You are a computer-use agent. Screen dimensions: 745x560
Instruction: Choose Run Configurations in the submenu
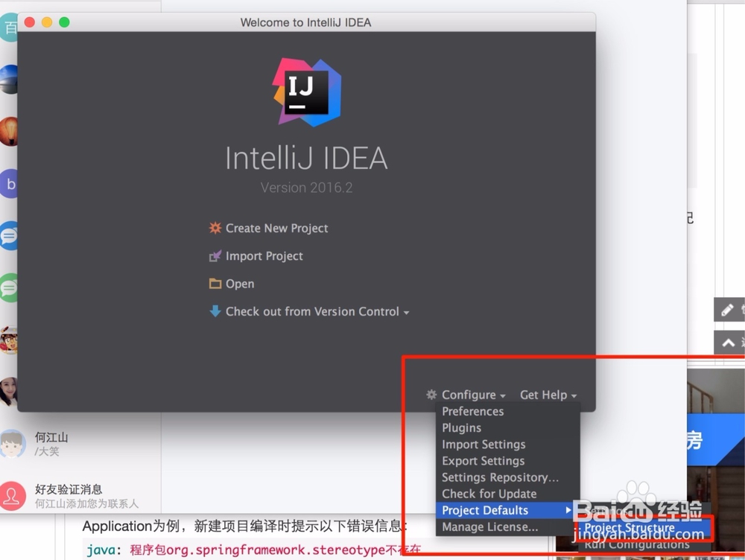[644, 544]
